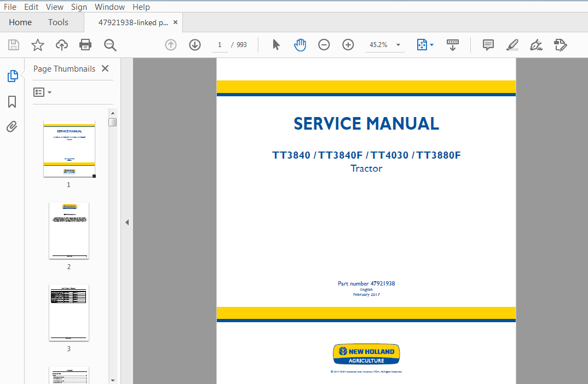The height and width of the screenshot is (384, 588).
Task: Show Page Thumbnails sidebar icon
Action: pos(13,76)
